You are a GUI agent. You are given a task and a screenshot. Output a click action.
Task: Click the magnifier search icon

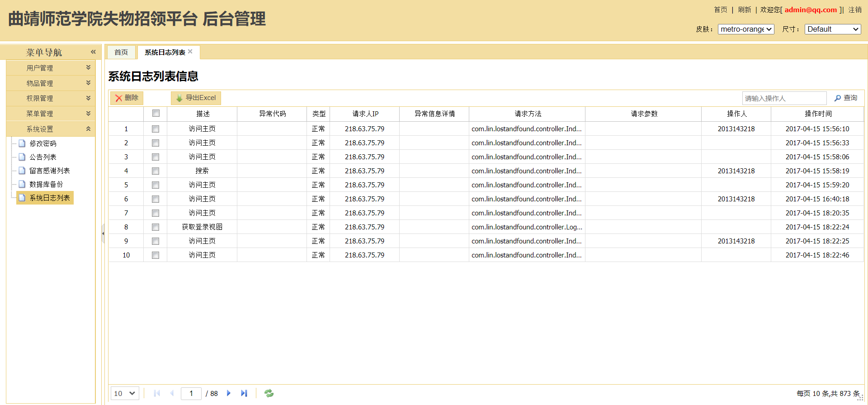(838, 98)
